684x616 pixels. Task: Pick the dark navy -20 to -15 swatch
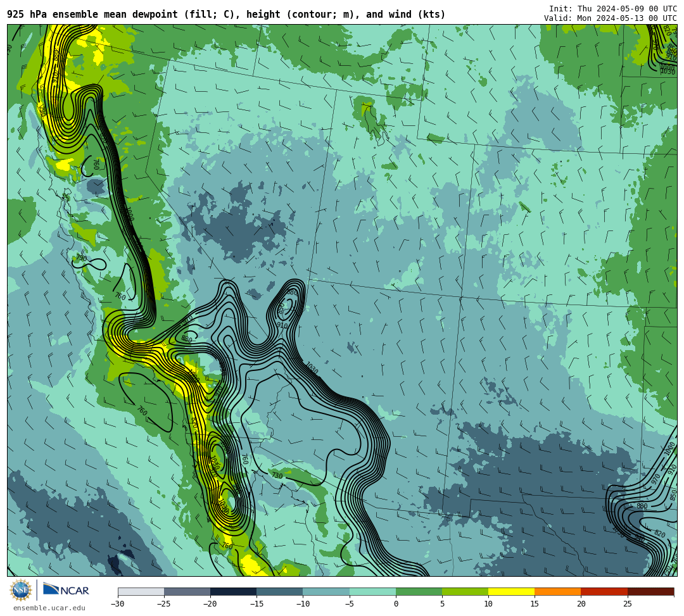[233, 591]
